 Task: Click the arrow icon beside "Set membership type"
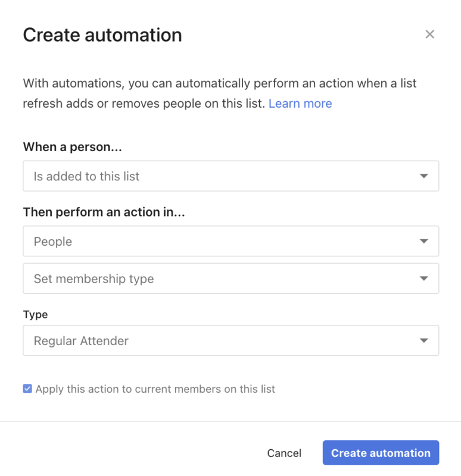pyautogui.click(x=423, y=278)
